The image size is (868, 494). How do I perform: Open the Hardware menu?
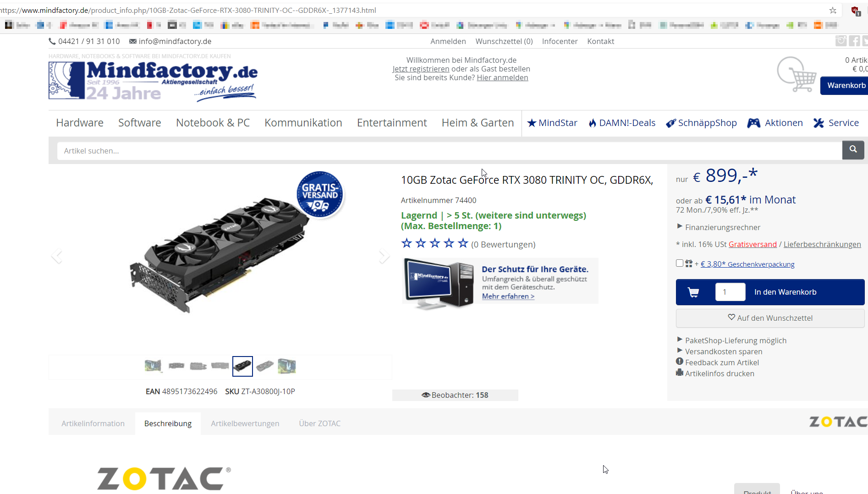point(80,123)
